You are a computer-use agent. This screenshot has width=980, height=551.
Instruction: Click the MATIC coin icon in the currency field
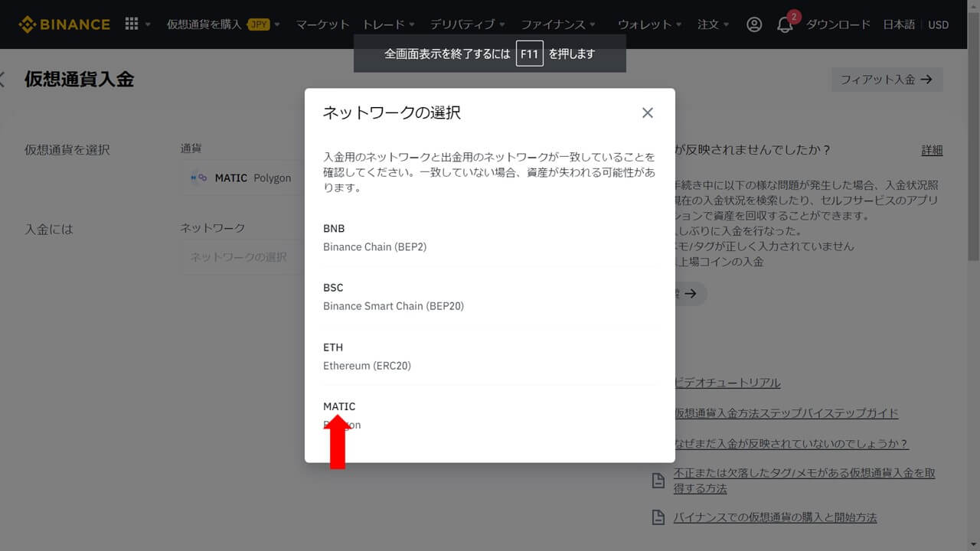[199, 178]
